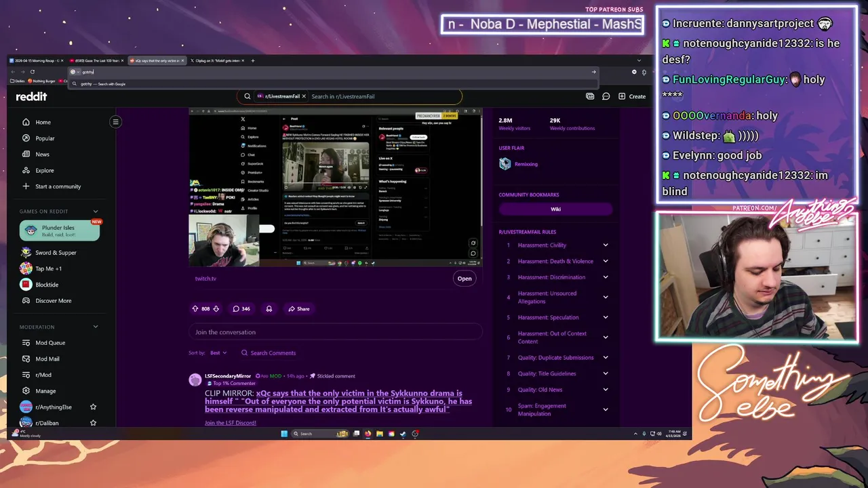
Task: Open News in sidebar
Action: click(x=42, y=155)
